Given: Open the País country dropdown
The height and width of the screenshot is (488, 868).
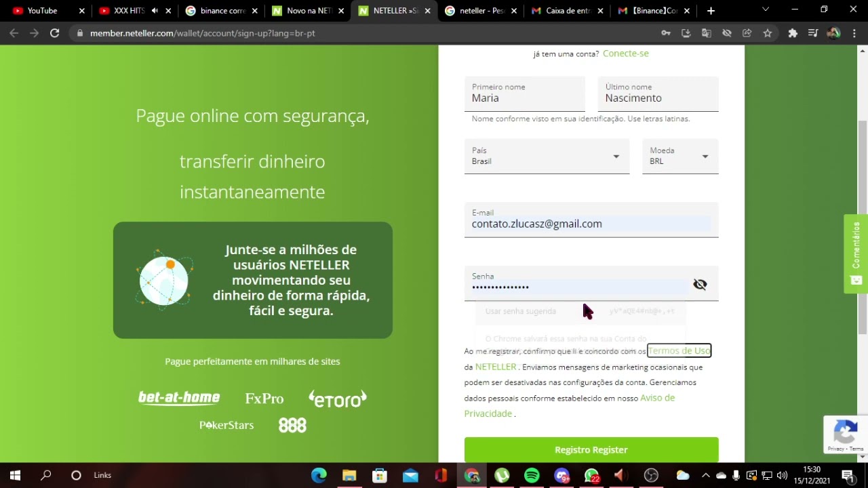Looking at the screenshot, I should (x=547, y=157).
